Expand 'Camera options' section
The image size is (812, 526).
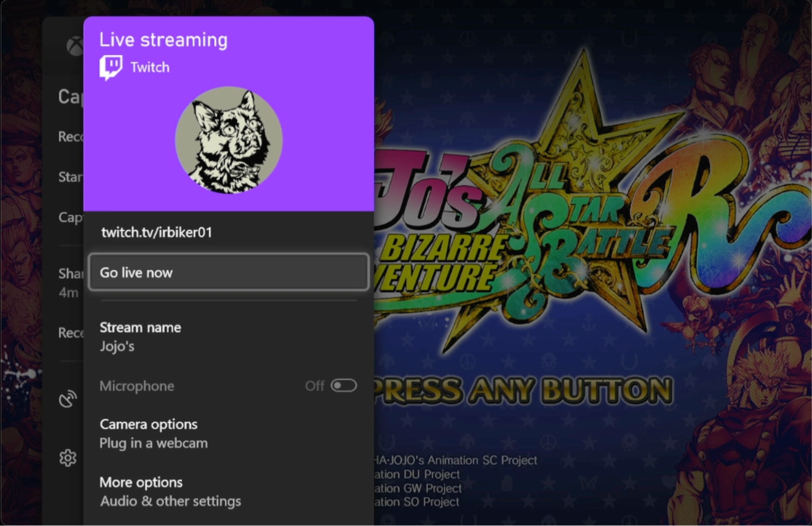pos(148,424)
